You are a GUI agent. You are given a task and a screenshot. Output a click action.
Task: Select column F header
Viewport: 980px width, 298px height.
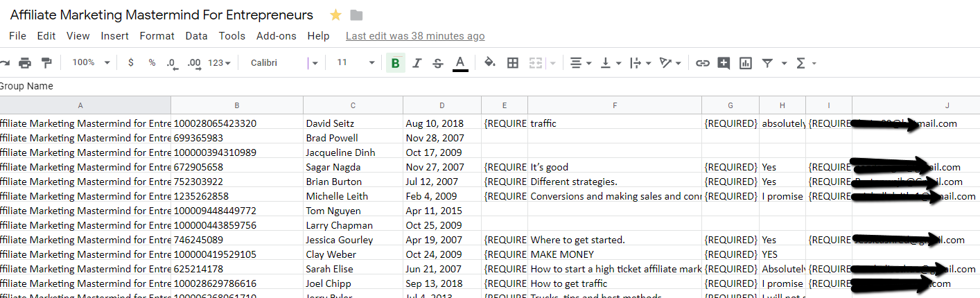(615, 105)
